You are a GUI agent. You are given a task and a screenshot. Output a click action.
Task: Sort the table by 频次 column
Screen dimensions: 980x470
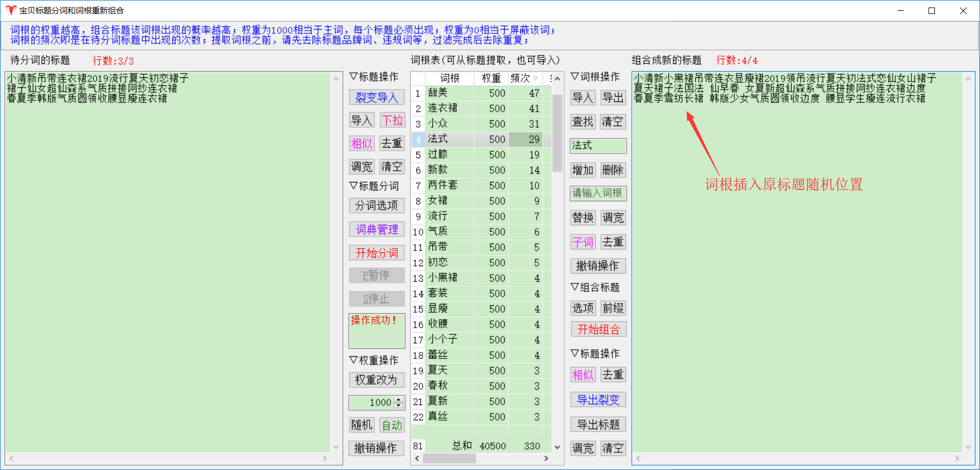coord(523,78)
